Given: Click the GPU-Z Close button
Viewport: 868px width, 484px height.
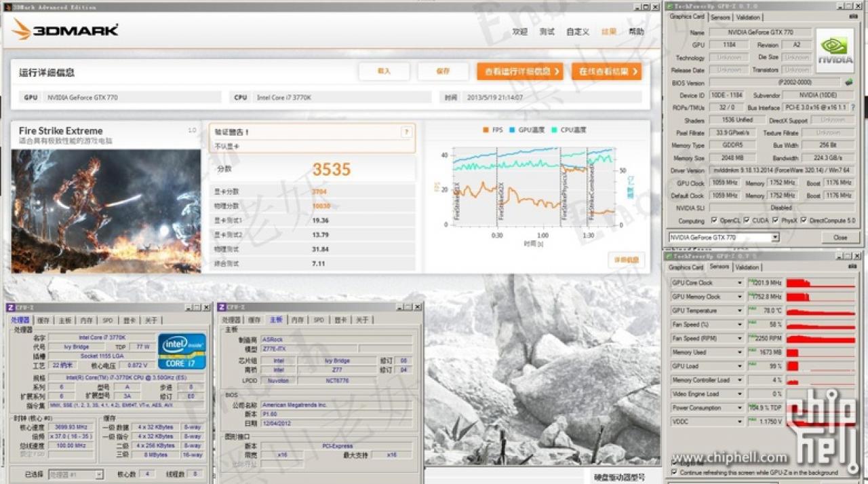Looking at the screenshot, I should point(840,238).
